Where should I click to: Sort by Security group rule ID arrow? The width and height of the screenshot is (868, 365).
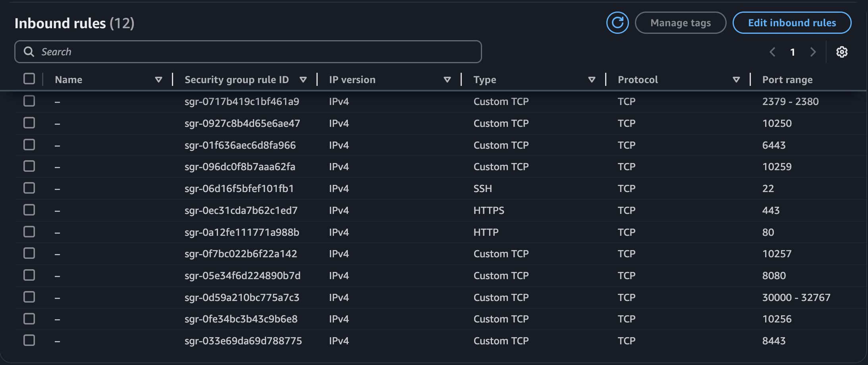tap(303, 80)
